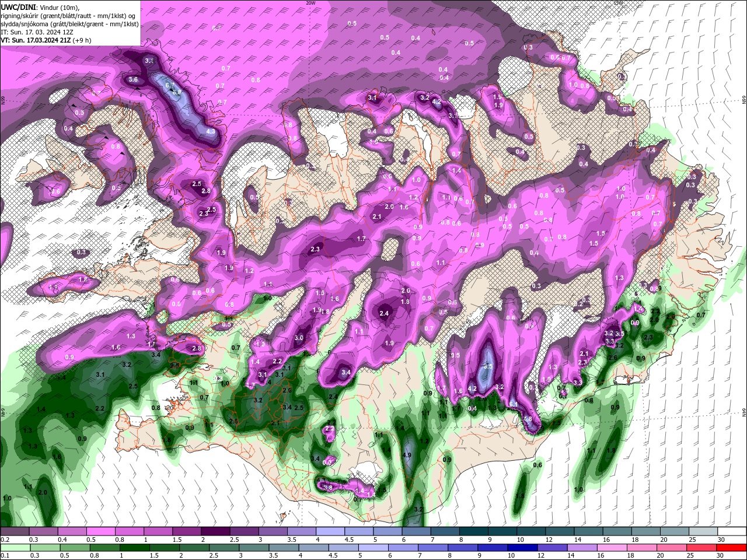
Task: Click the 'rigning/skúrir' legend description line
Action: [68, 15]
